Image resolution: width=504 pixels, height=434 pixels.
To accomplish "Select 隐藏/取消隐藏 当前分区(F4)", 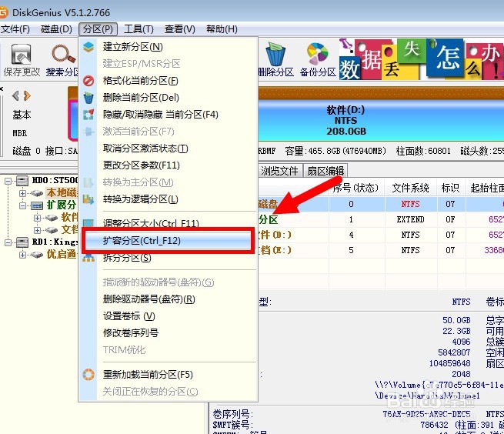I will (x=168, y=115).
